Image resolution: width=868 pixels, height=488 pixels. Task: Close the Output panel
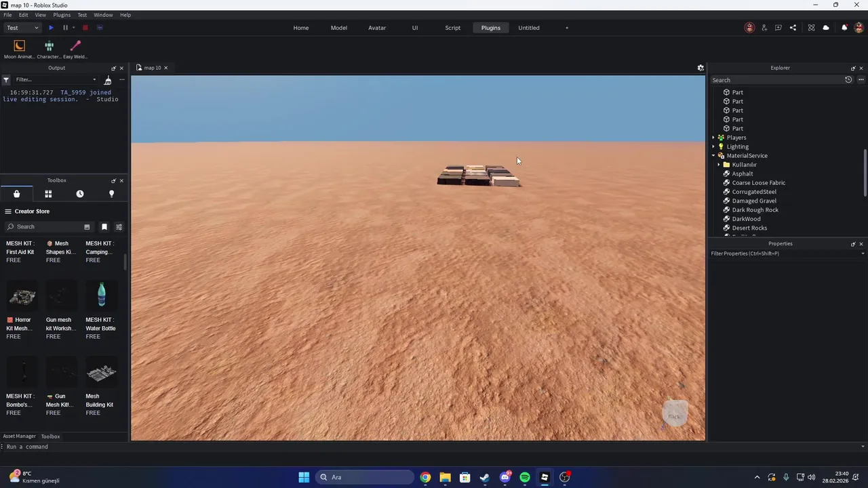pos(121,68)
